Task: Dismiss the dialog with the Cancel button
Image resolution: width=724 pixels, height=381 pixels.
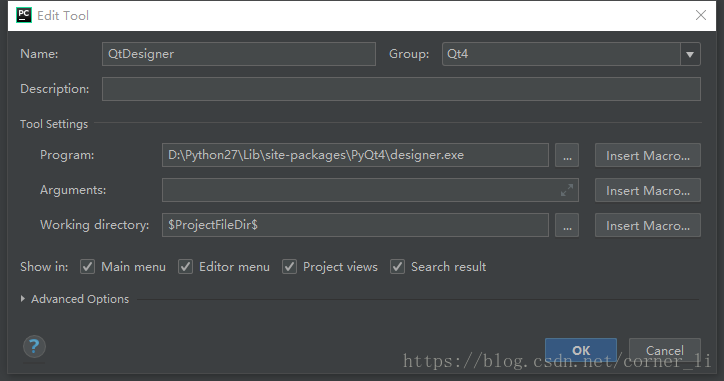Action: (x=665, y=350)
